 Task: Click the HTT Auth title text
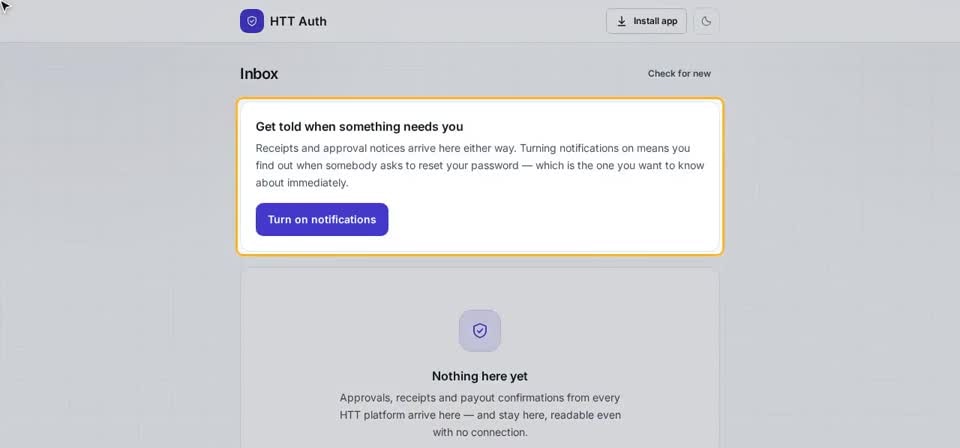click(x=298, y=21)
